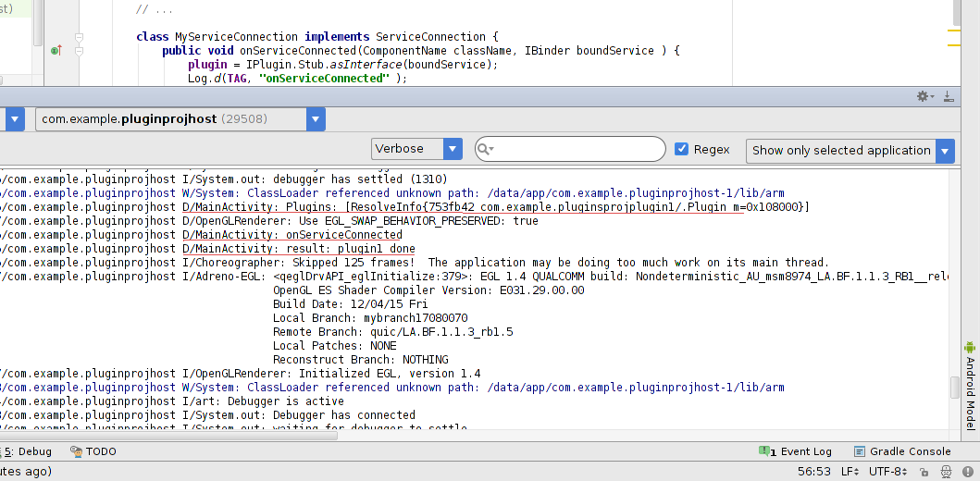
Task: Open the Event Log panel
Action: [x=795, y=451]
